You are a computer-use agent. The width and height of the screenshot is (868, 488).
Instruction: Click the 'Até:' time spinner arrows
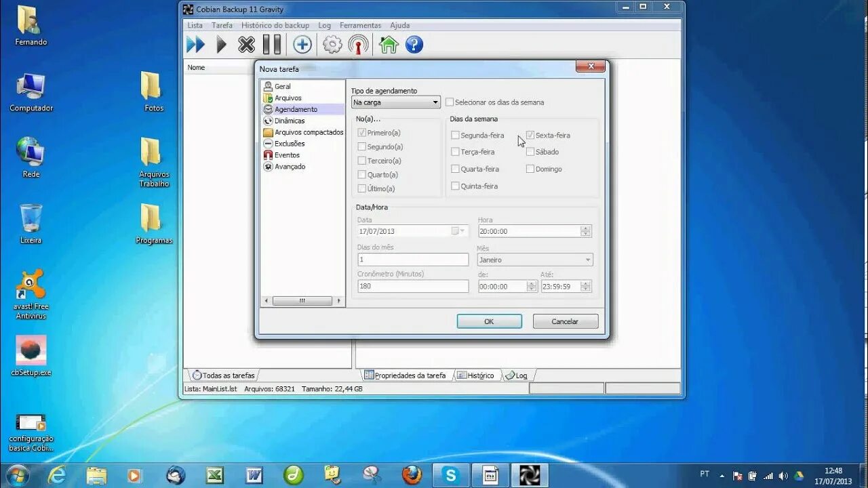pos(586,286)
